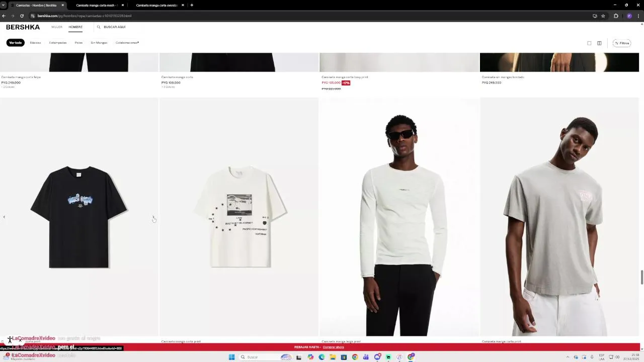Open the browser extensions puzzle icon
644x362 pixels.
click(616, 16)
